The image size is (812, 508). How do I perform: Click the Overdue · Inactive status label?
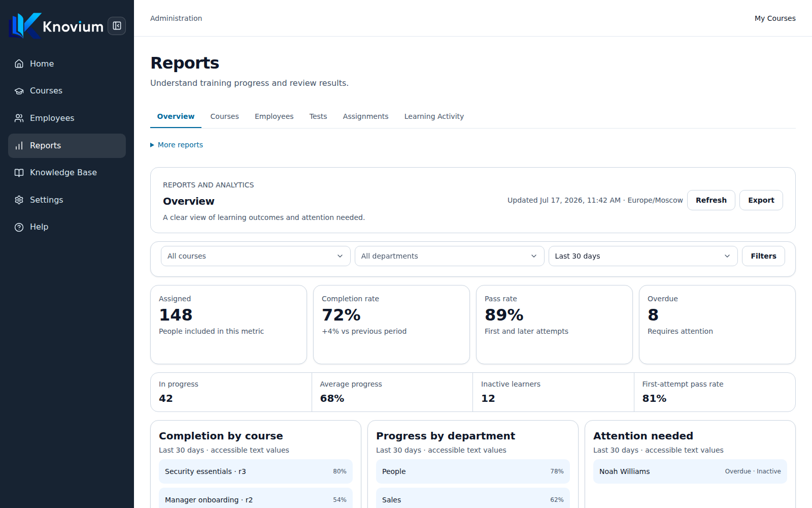point(753,471)
